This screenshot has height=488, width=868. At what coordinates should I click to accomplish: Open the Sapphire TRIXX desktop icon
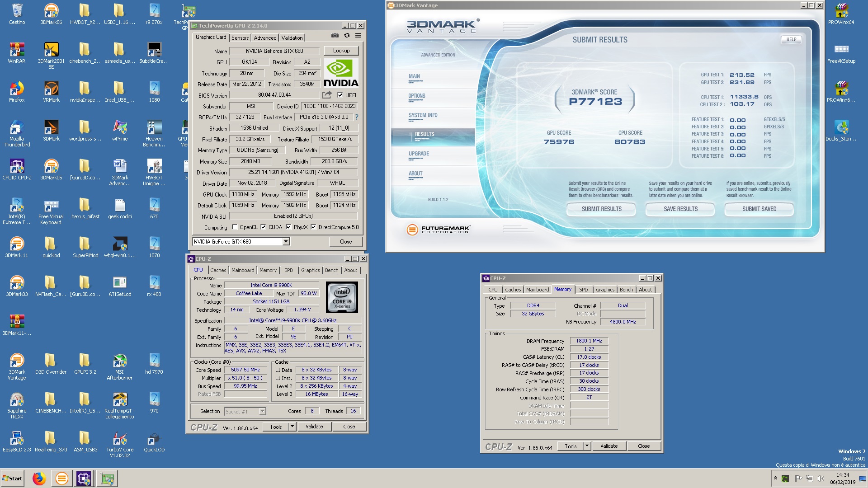pyautogui.click(x=17, y=406)
